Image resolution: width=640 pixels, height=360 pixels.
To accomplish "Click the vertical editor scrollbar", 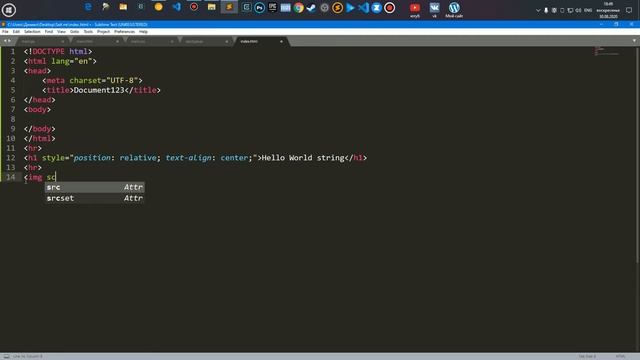I will point(638,155).
